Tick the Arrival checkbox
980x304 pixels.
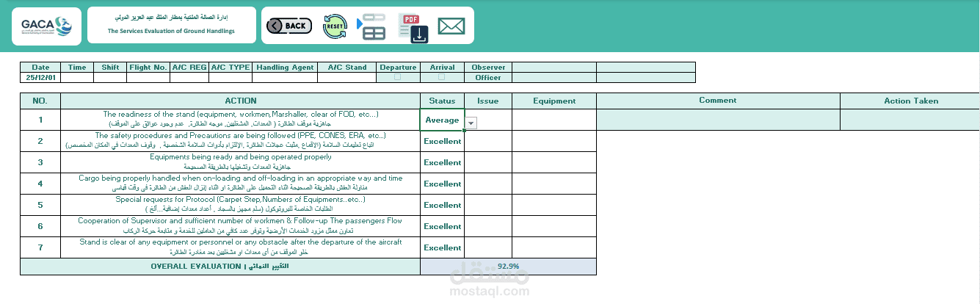[442, 76]
